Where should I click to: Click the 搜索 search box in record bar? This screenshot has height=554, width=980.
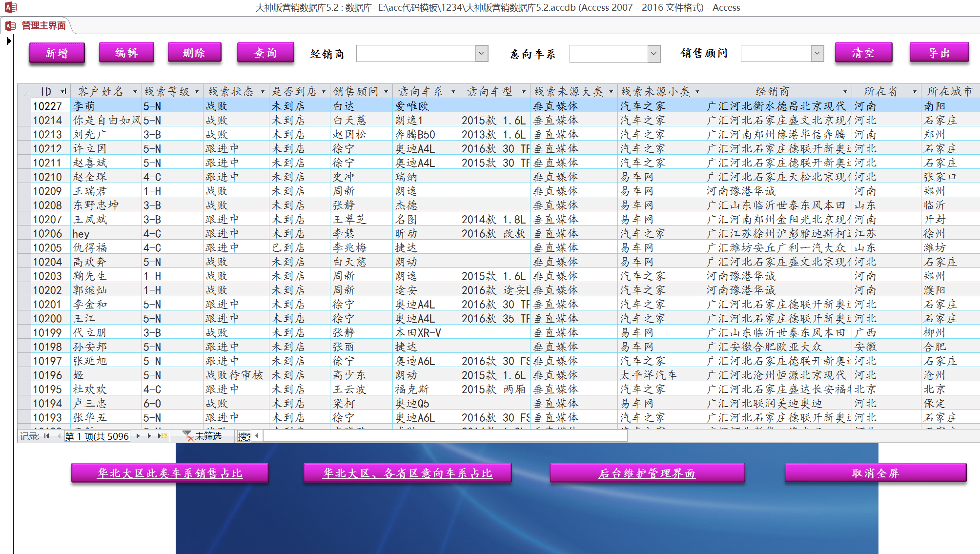(x=244, y=436)
